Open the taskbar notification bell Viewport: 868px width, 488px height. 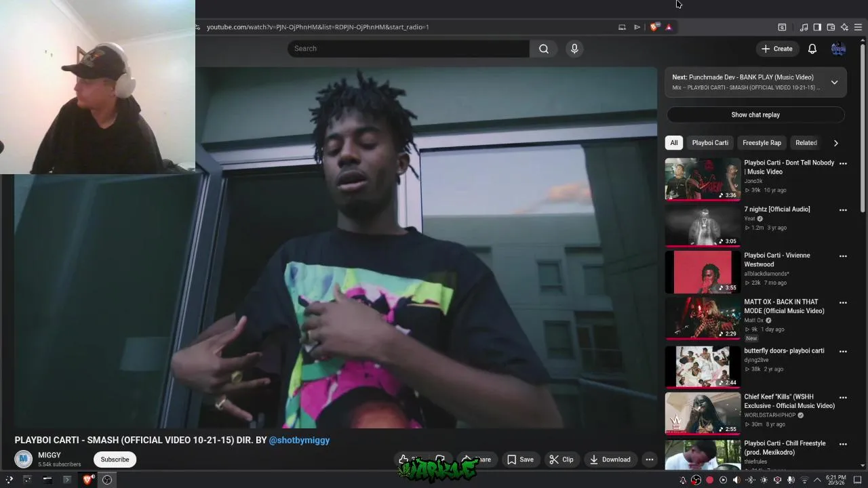pyautogui.click(x=683, y=480)
